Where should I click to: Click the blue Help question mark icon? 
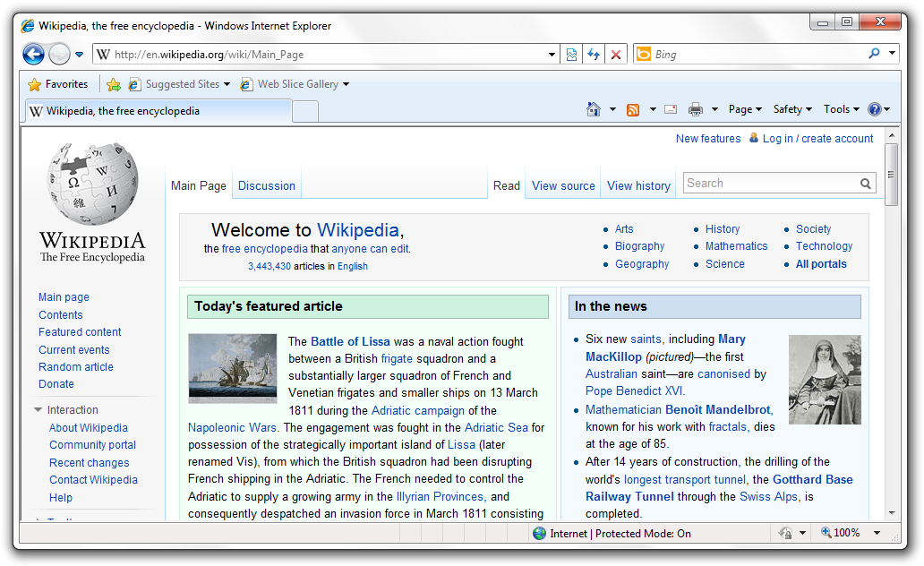click(875, 109)
